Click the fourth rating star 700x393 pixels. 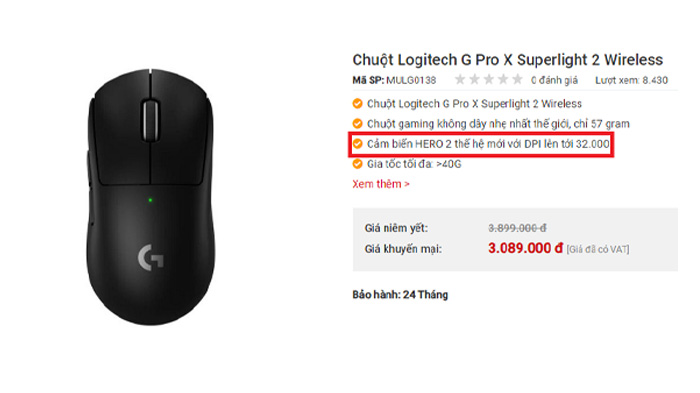click(x=503, y=79)
